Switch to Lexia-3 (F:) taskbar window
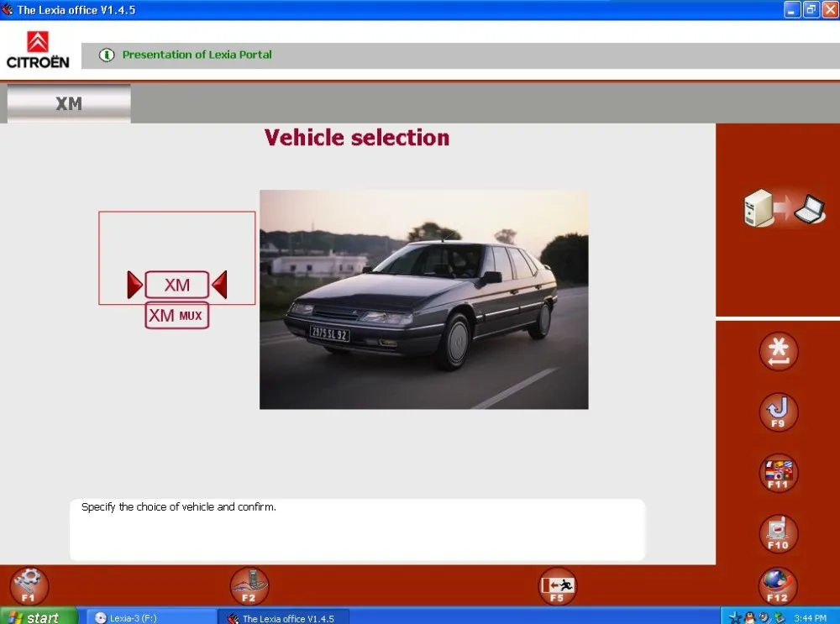The image size is (840, 624). 150,617
